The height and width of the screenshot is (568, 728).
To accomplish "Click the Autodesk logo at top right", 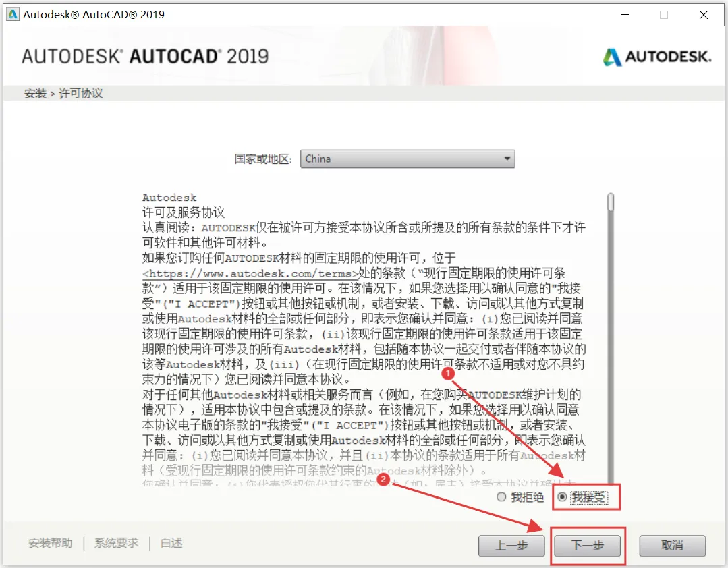I will click(657, 57).
